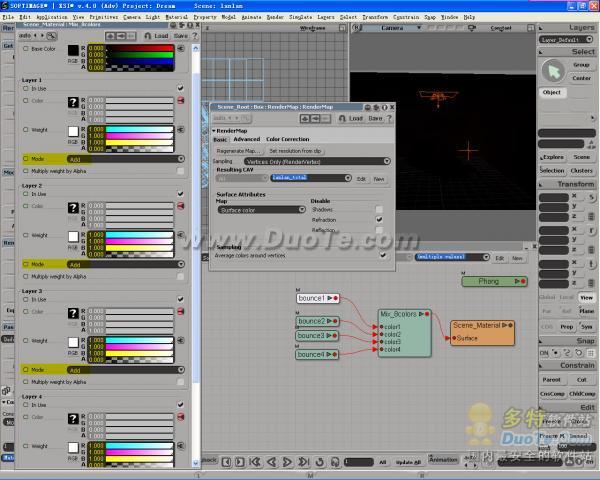
Task: Open the Constrain menu in menu bar
Action: point(406,17)
